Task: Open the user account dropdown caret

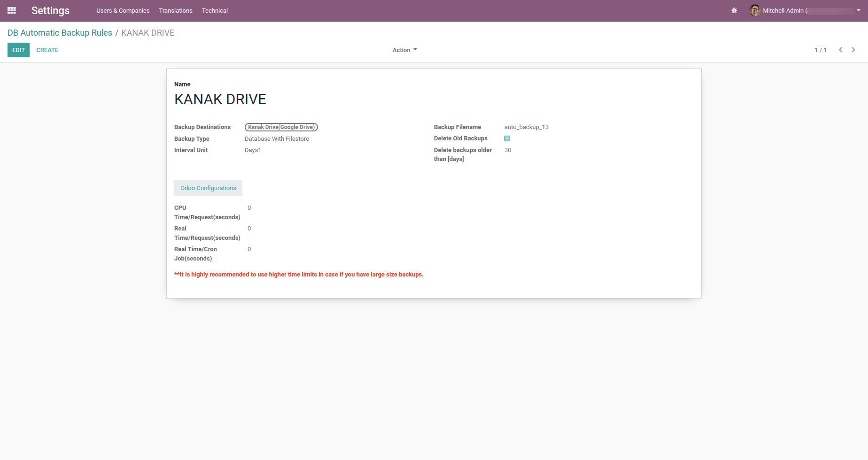Action: coord(859,10)
